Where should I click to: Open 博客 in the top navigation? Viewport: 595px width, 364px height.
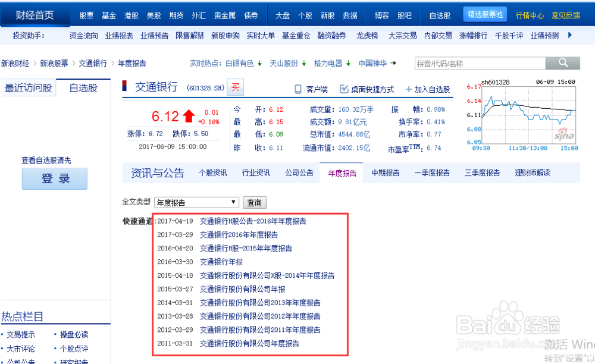382,15
